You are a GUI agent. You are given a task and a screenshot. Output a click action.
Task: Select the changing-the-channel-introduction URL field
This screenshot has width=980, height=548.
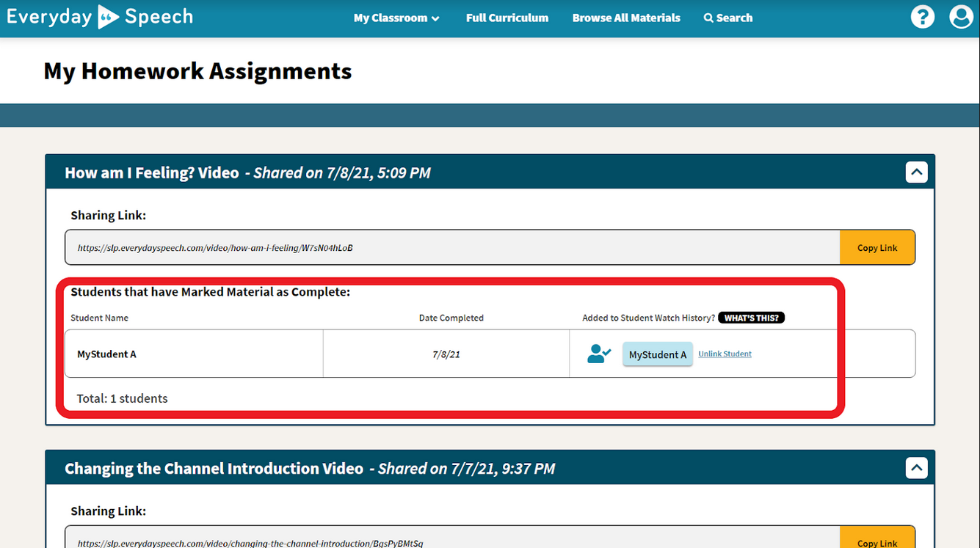pos(452,537)
